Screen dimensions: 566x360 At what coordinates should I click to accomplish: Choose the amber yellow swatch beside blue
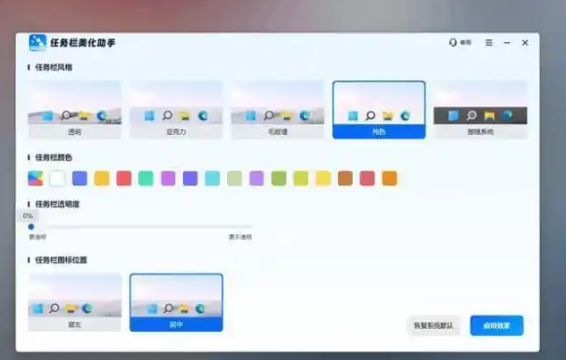coord(102,178)
